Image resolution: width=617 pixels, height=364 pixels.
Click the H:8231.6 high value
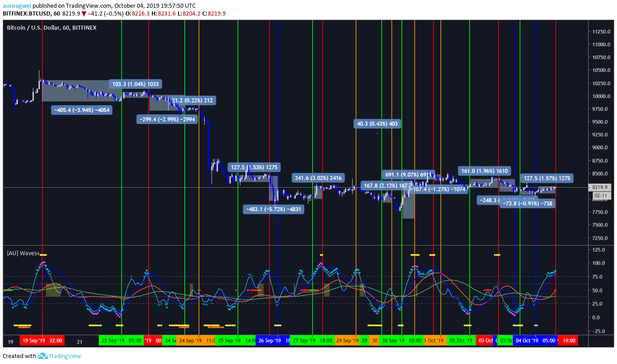(x=163, y=14)
